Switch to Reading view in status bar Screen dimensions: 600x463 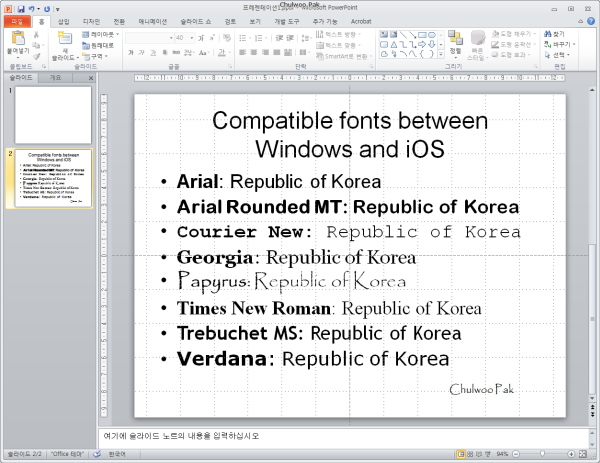[x=479, y=454]
